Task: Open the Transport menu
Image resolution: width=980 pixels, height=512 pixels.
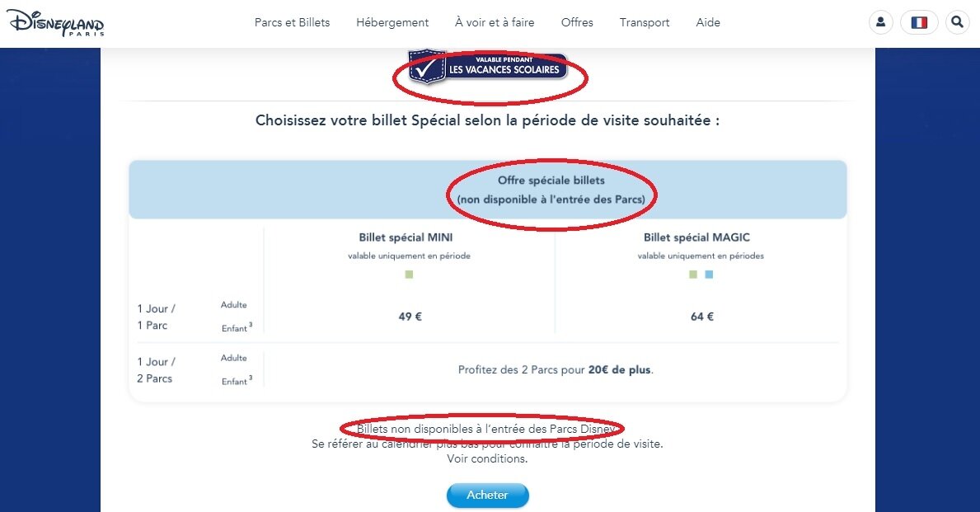Action: pyautogui.click(x=645, y=22)
